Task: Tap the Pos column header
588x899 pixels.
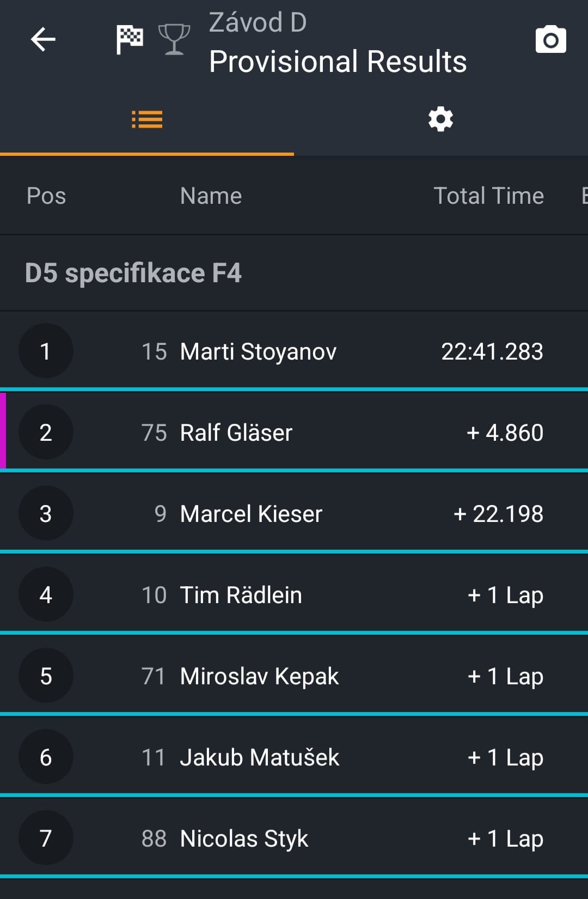Action: [46, 196]
